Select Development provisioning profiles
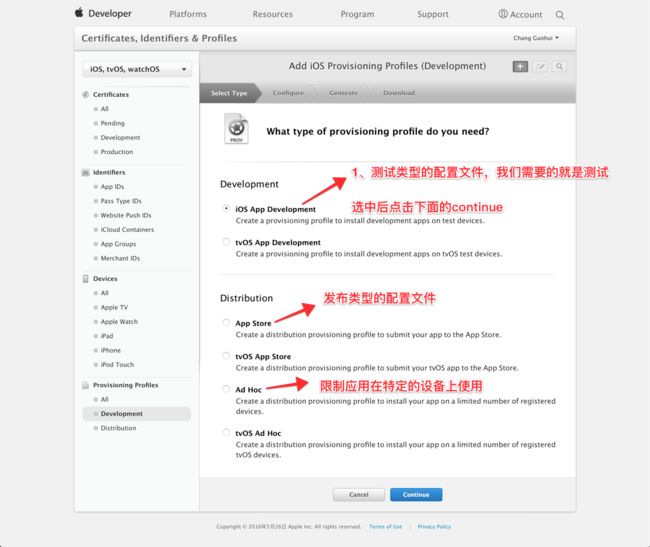The width and height of the screenshot is (650, 547). 137,414
